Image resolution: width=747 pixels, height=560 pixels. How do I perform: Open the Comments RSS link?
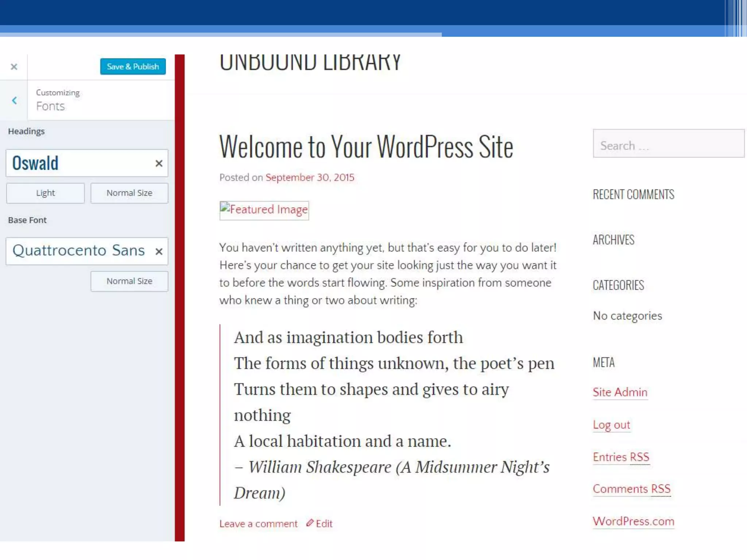click(631, 489)
